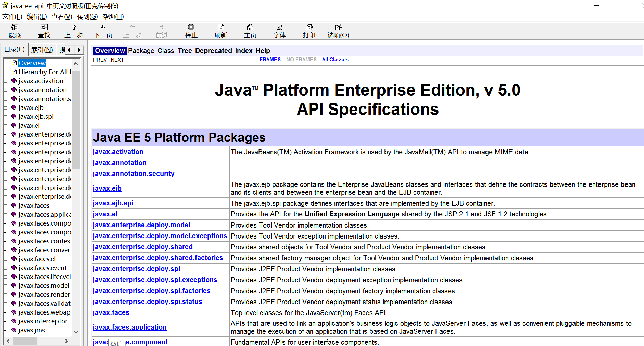The height and width of the screenshot is (346, 644).
Task: Switch to the 目录(C) tab
Action: click(x=14, y=49)
